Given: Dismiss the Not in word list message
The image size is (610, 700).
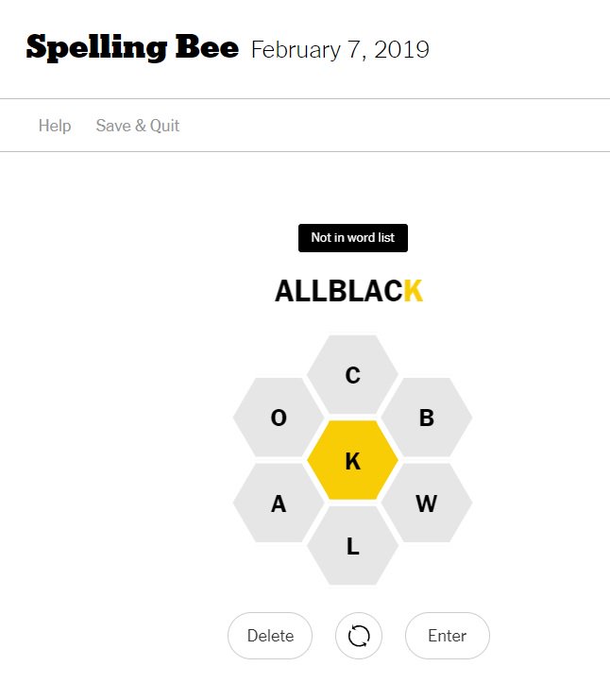Looking at the screenshot, I should tap(353, 238).
